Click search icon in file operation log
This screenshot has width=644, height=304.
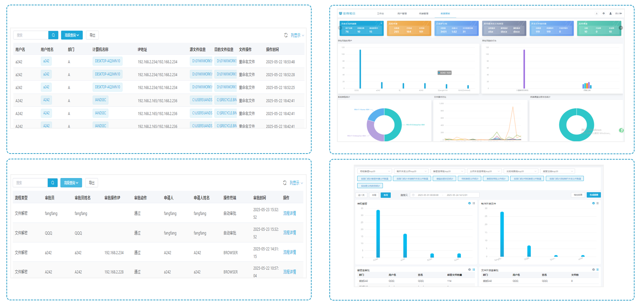[53, 35]
